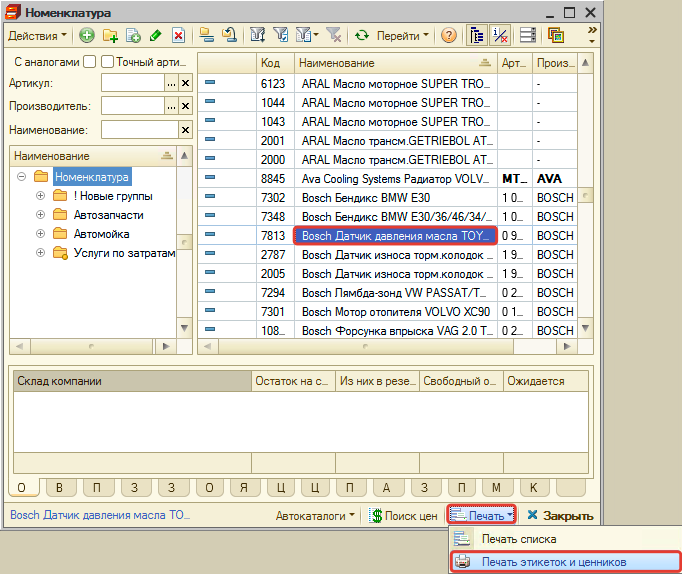Switch to the В bottom tab
Image resolution: width=682 pixels, height=574 pixels.
60,488
